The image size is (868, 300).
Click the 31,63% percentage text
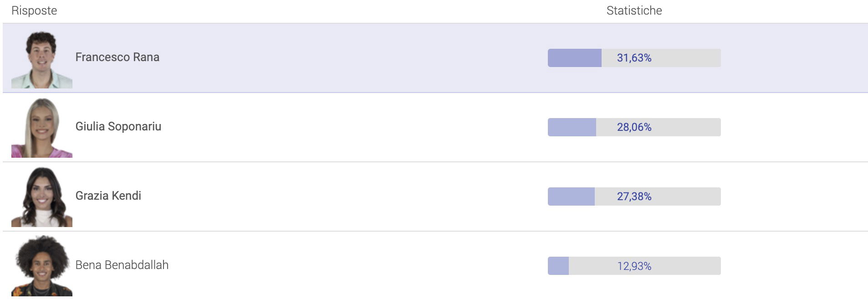634,58
